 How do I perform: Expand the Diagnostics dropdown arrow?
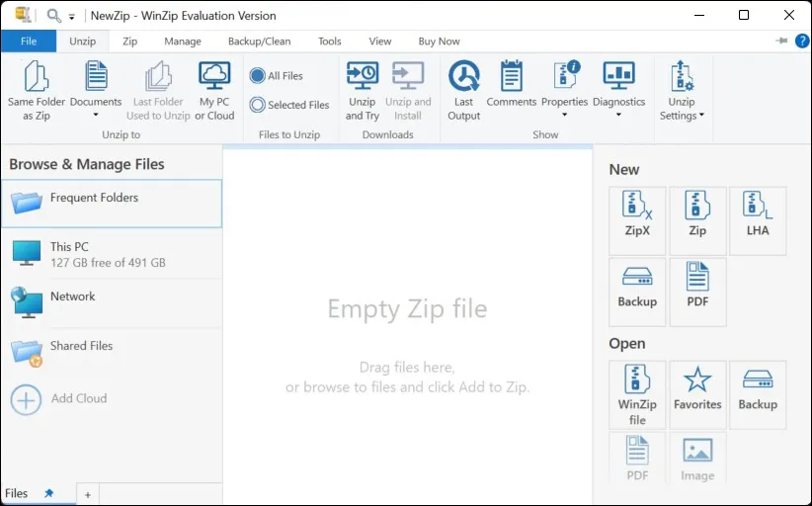[x=618, y=115]
